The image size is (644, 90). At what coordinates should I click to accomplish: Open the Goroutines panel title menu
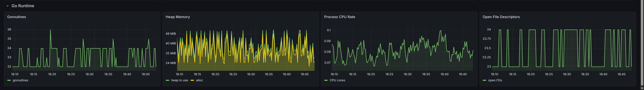click(x=16, y=17)
